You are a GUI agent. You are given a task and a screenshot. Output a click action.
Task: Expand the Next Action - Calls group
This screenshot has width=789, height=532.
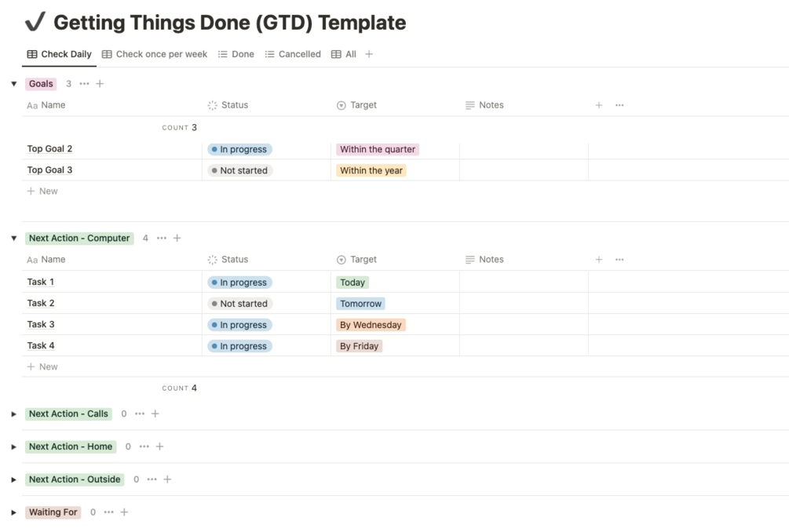13,414
